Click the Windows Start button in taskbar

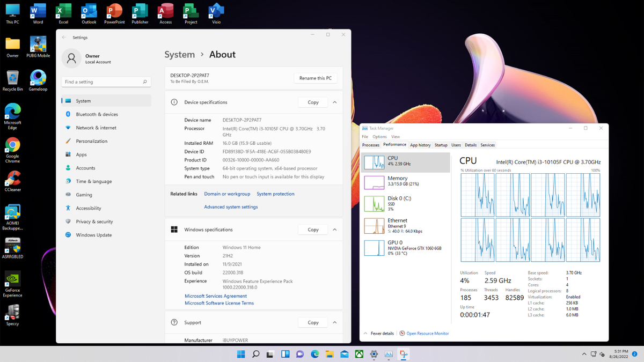coord(241,354)
